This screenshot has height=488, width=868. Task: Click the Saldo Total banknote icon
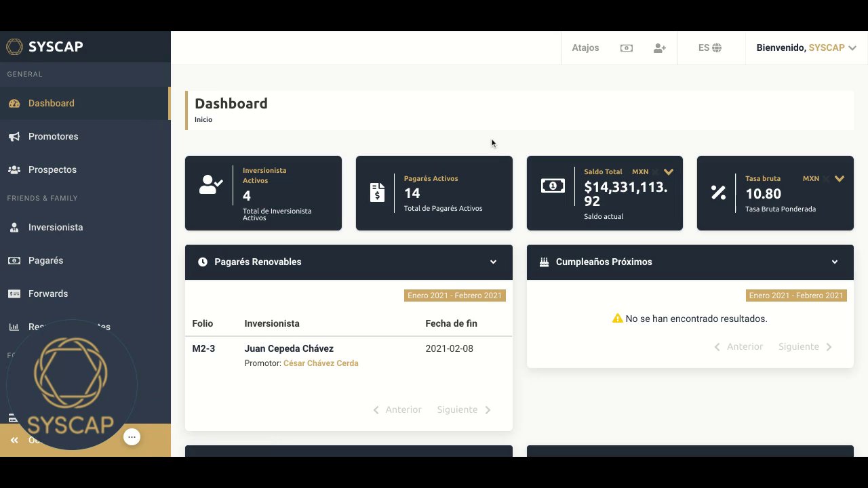tap(553, 185)
